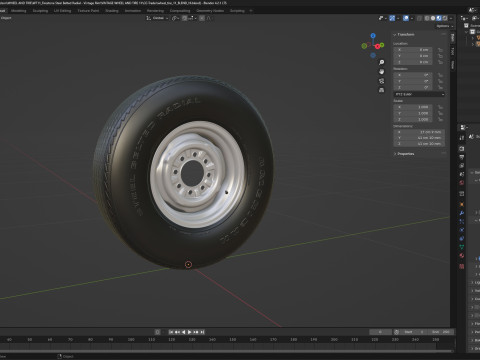Click Location X field

tap(413, 50)
